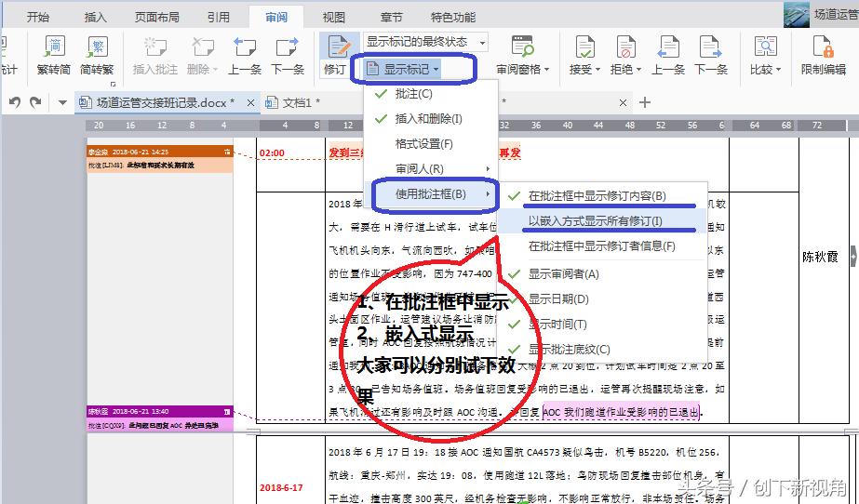The width and height of the screenshot is (859, 504).
Task: Switch to the 引用 ribbon tab
Action: pos(218,18)
